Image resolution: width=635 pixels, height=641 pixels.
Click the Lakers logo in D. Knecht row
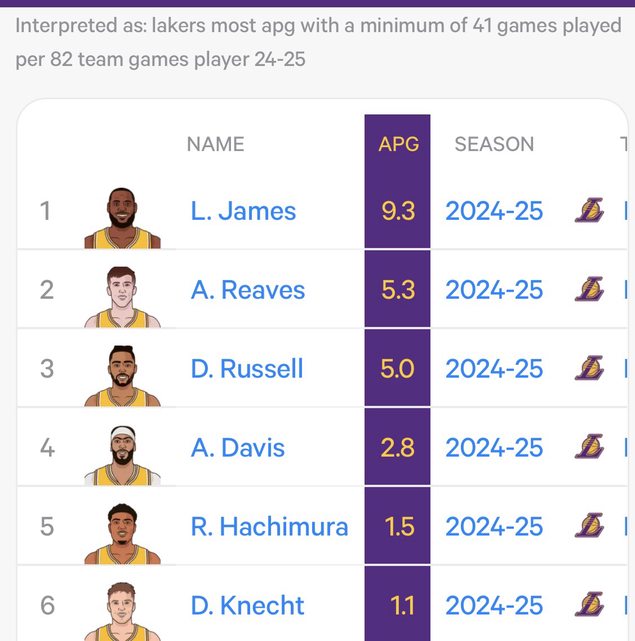(x=589, y=605)
